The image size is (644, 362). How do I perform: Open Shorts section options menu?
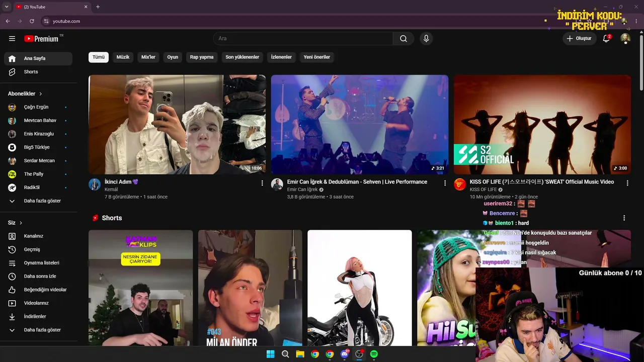tap(624, 218)
